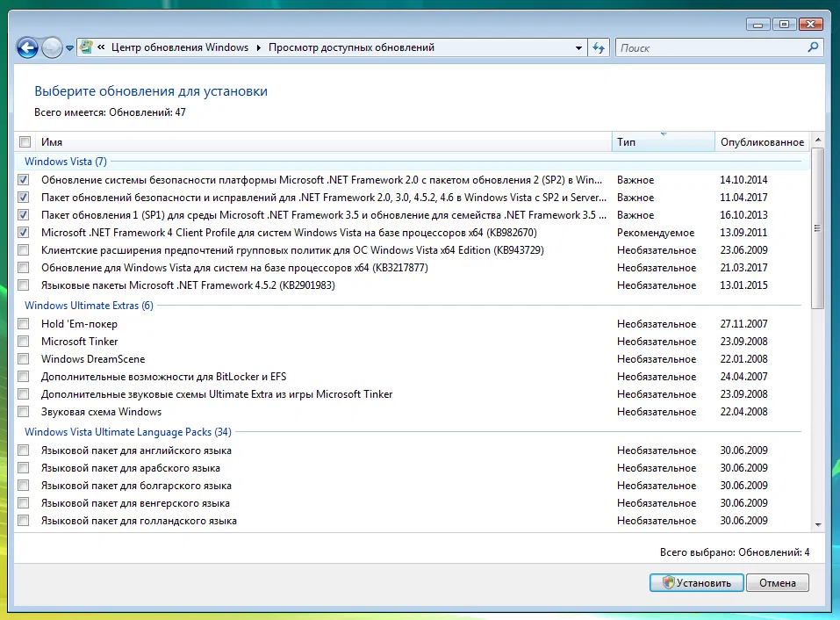This screenshot has width=840, height=620.
Task: Go to Центр обновления Windows breadcrumb
Action: [180, 47]
